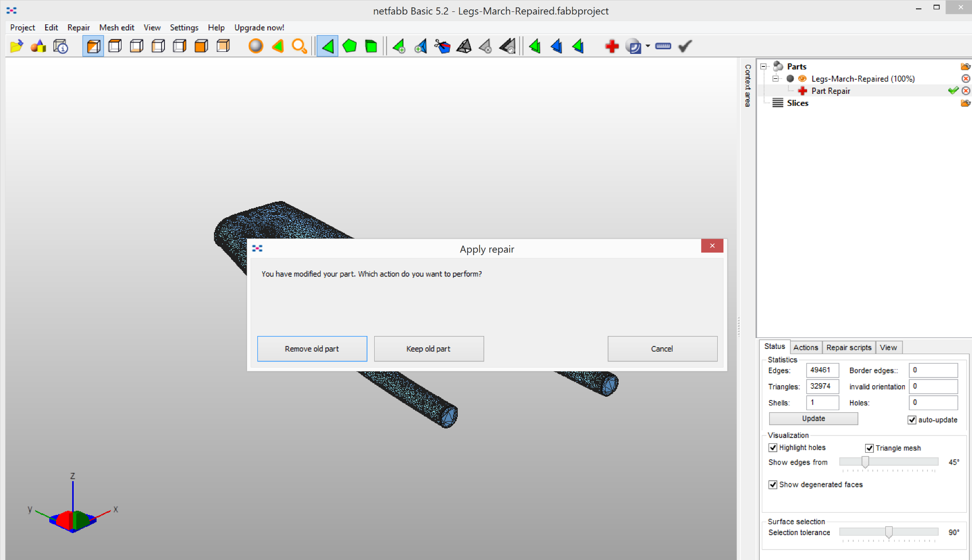
Task: Select the Part Repair tree item
Action: pyautogui.click(x=830, y=91)
